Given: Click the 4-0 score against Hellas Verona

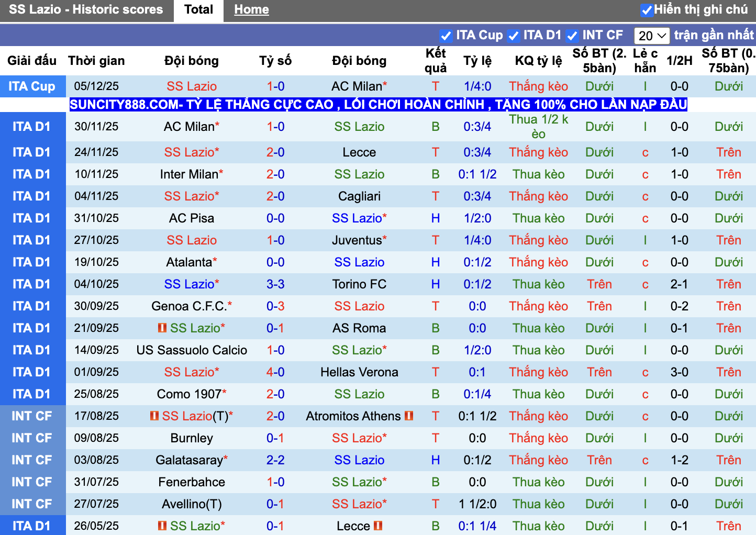Looking at the screenshot, I should point(275,372).
